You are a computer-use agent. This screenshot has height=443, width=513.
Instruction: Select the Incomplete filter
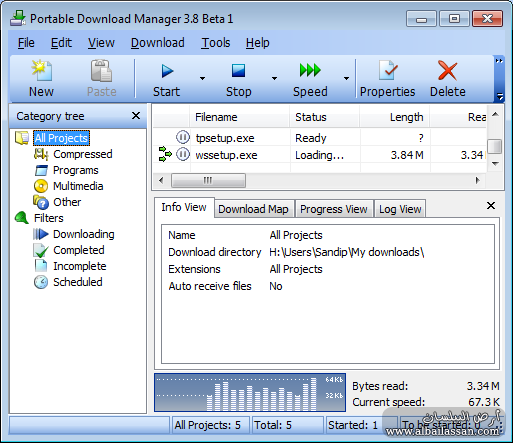tap(80, 266)
